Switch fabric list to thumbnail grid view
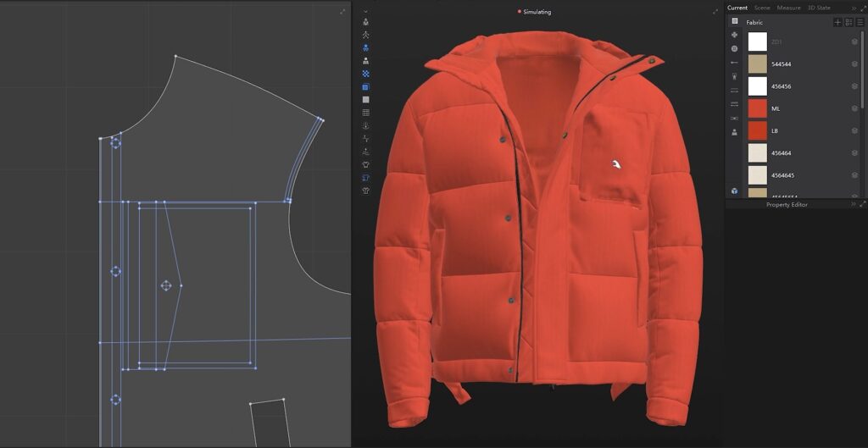 [849, 22]
